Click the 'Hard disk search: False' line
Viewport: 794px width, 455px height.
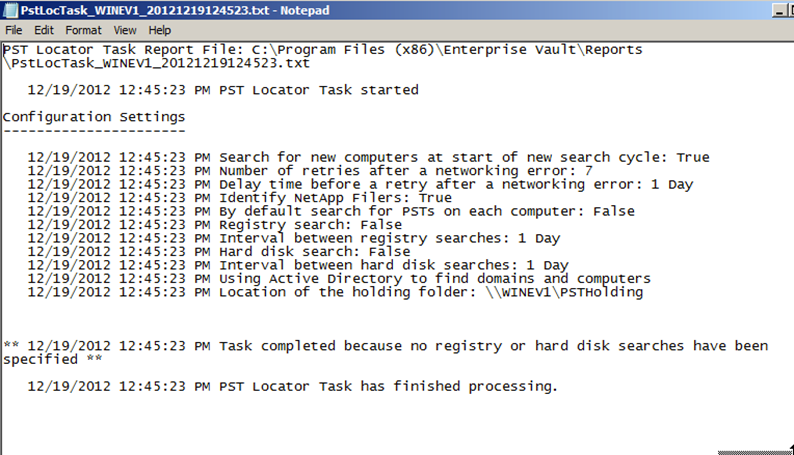tap(219, 252)
